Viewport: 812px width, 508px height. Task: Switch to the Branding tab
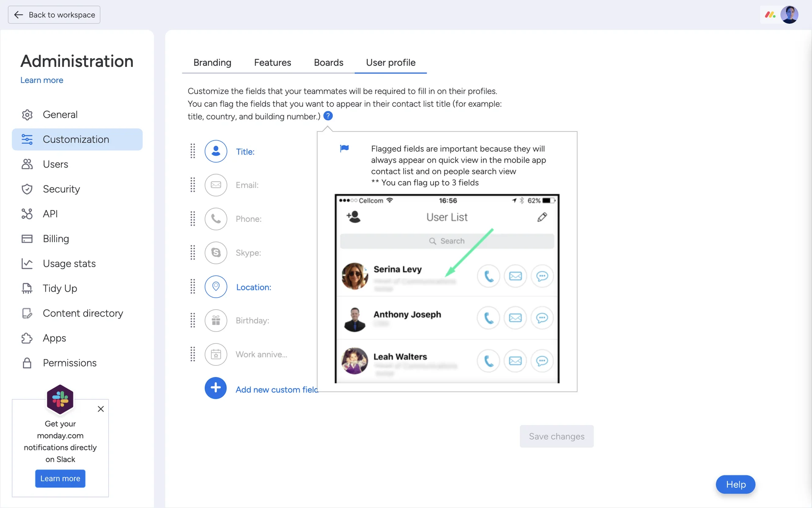(x=212, y=63)
